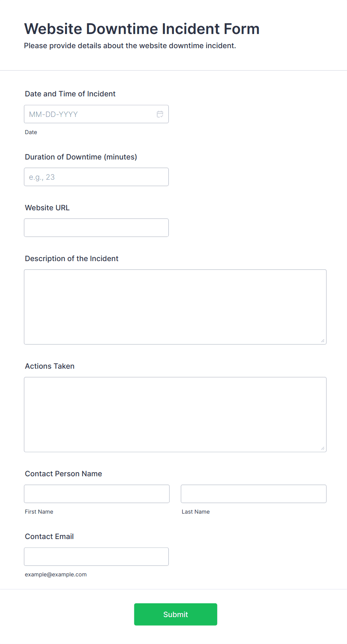The image size is (347, 644).
Task: Click resize grip on Actions Taken textarea
Action: click(323, 448)
